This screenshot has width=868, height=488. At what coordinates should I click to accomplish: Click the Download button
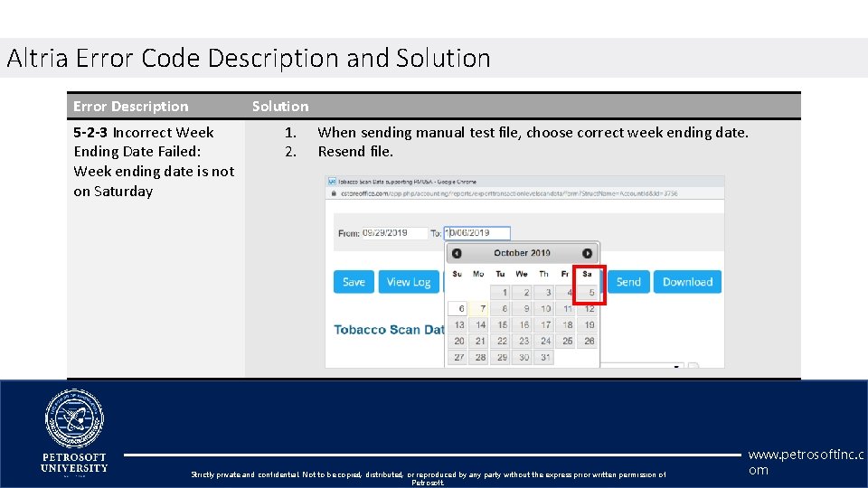[x=687, y=282]
